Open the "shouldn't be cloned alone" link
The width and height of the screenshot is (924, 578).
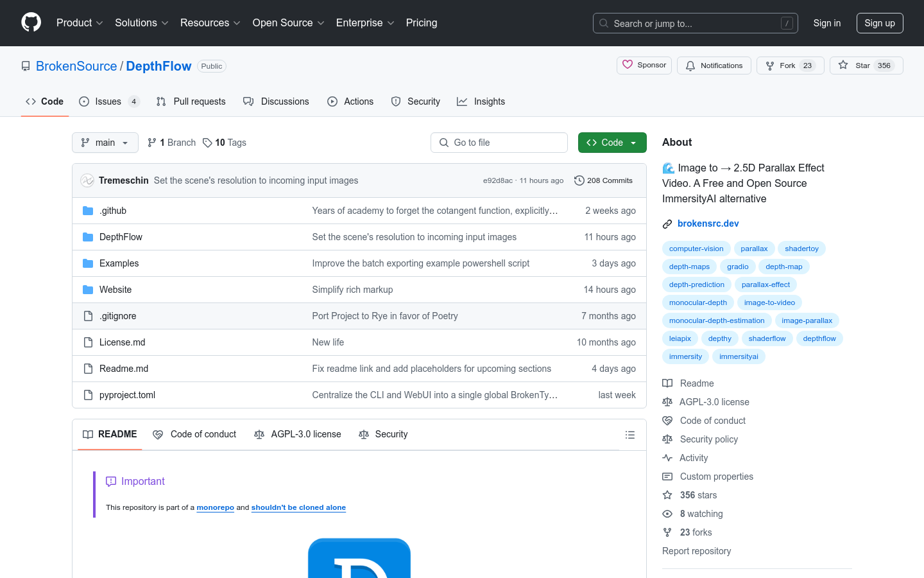pyautogui.click(x=298, y=507)
